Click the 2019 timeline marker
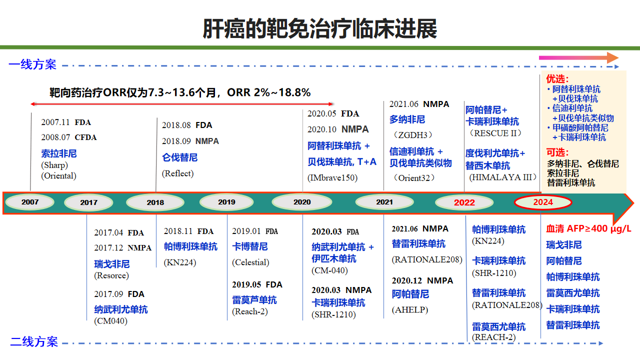Screen dimensions: 640x360 tap(227, 202)
